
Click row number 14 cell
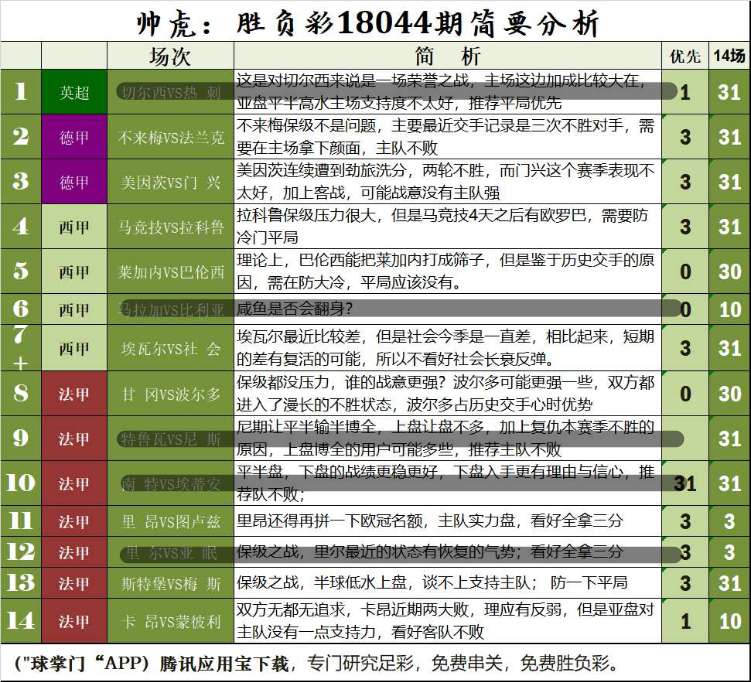pos(21,621)
